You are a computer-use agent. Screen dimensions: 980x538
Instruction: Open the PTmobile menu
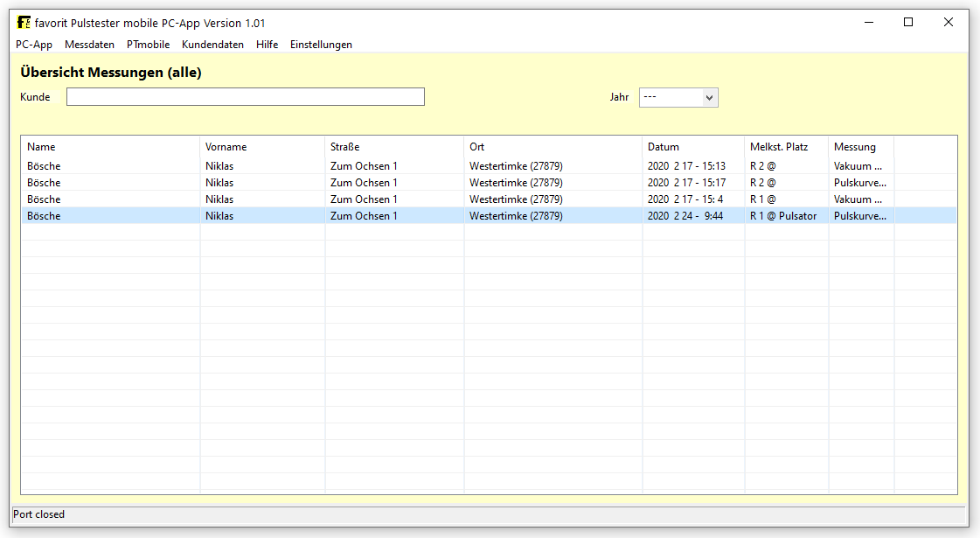[148, 45]
